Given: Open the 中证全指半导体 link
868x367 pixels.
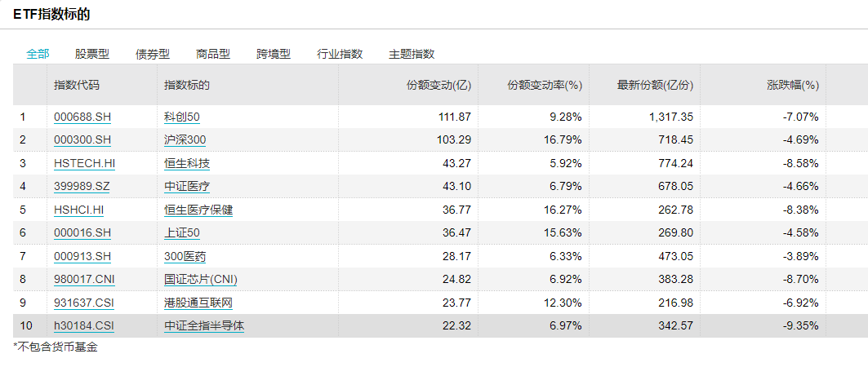Looking at the screenshot, I should 204,326.
